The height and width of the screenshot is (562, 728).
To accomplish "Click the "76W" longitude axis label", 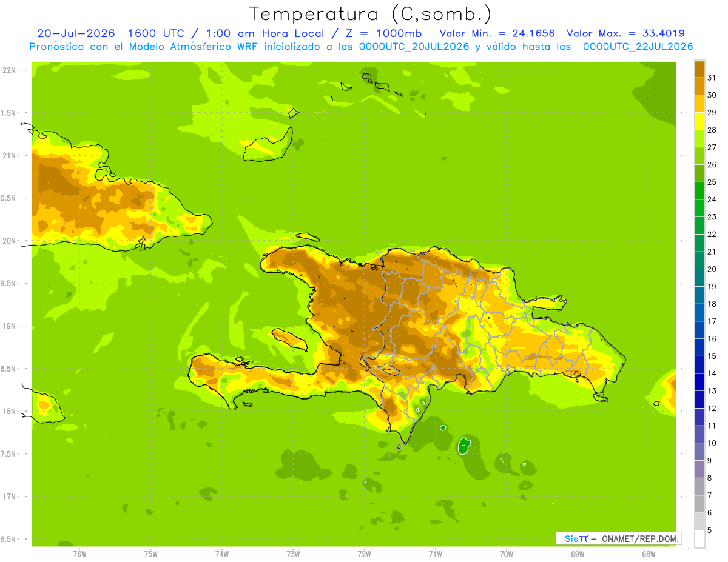I will click(79, 554).
